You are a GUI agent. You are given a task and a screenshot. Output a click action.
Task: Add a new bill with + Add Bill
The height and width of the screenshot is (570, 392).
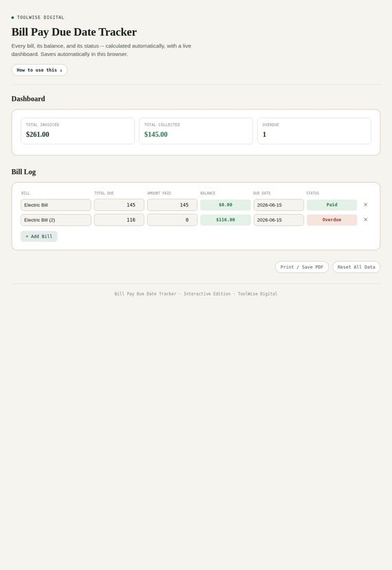coord(39,237)
